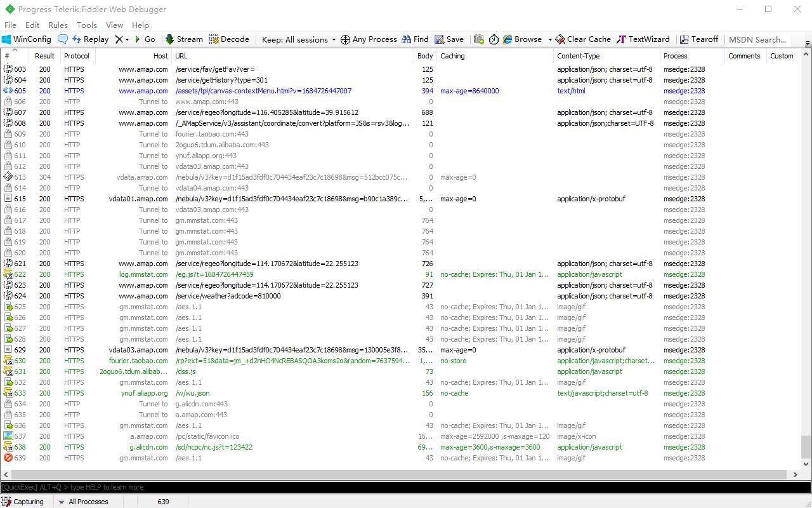
Task: Click URL /service/weather?adcode=810000
Action: click(x=228, y=296)
